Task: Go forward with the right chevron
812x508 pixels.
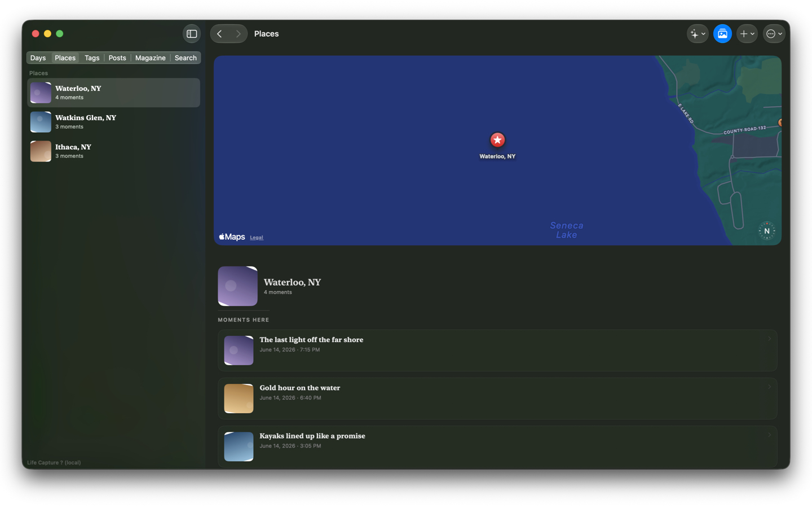Action: (x=238, y=34)
